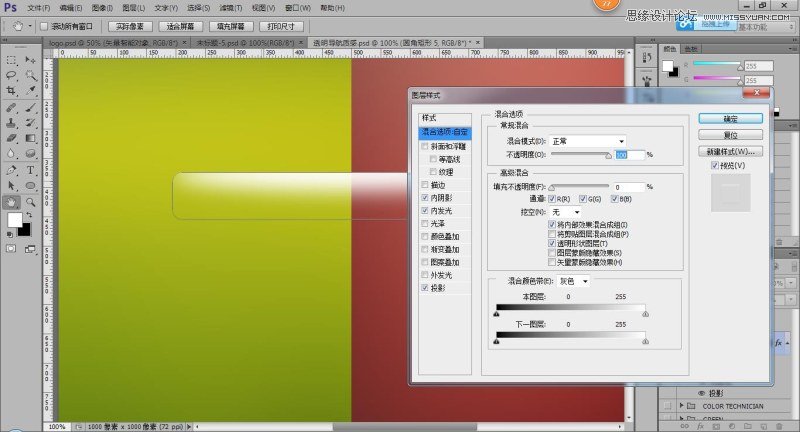Image resolution: width=800 pixels, height=432 pixels.
Task: Select the Horizontal Type tool
Action: [x=30, y=170]
